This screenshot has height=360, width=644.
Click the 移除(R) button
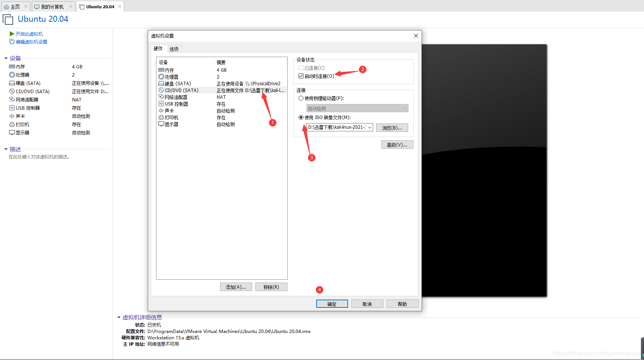271,287
